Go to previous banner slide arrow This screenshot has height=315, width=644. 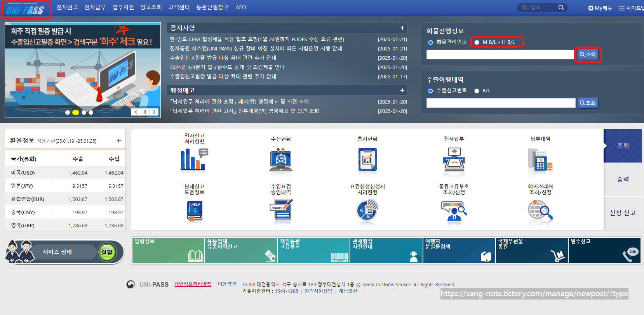pyautogui.click(x=136, y=112)
